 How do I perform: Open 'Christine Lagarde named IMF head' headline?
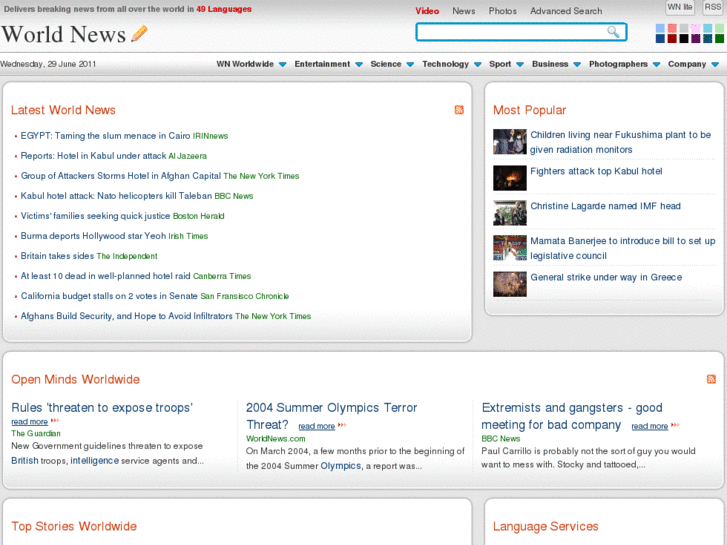(605, 205)
